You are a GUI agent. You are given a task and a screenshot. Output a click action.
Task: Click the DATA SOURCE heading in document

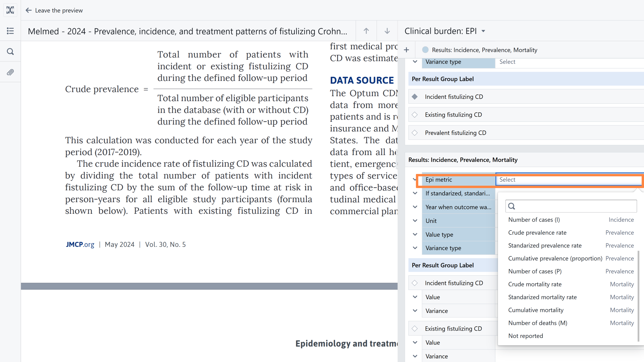[x=362, y=80]
